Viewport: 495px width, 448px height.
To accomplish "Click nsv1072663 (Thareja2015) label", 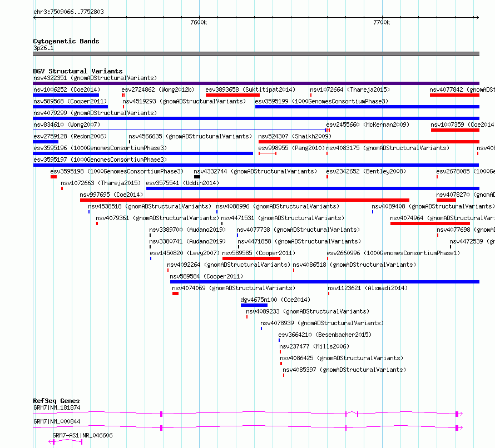I will [x=101, y=183].
